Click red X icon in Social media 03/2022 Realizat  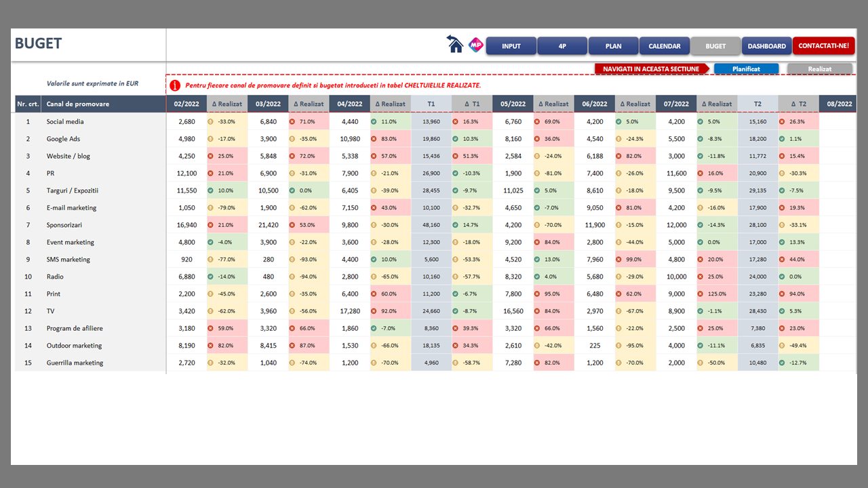pyautogui.click(x=292, y=122)
